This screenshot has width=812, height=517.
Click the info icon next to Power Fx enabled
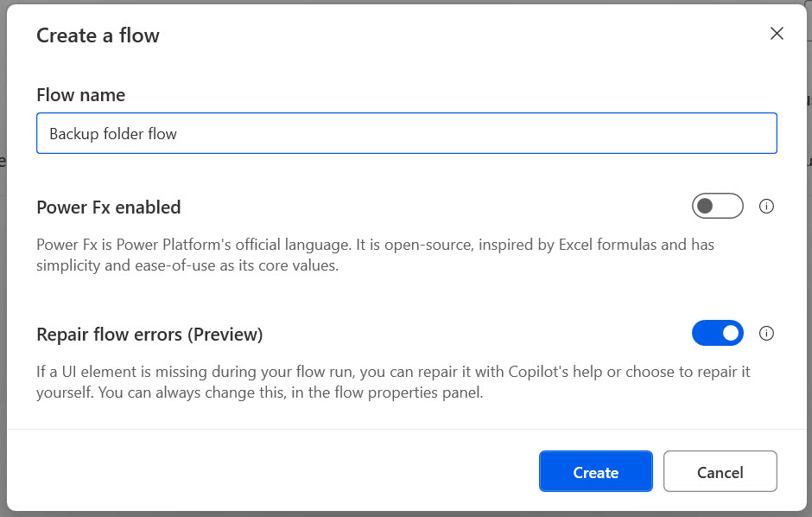766,206
